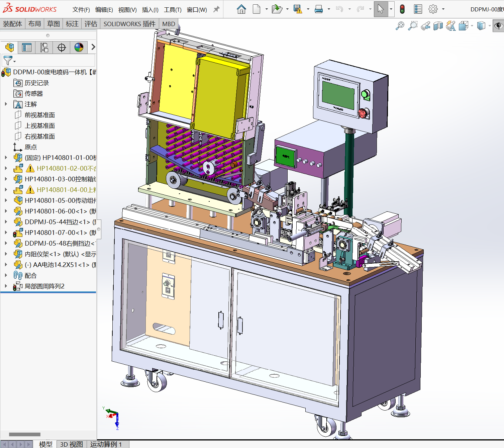This screenshot has height=448, width=504.
Task: Switch to 标注 ribbon tab
Action: [x=72, y=24]
